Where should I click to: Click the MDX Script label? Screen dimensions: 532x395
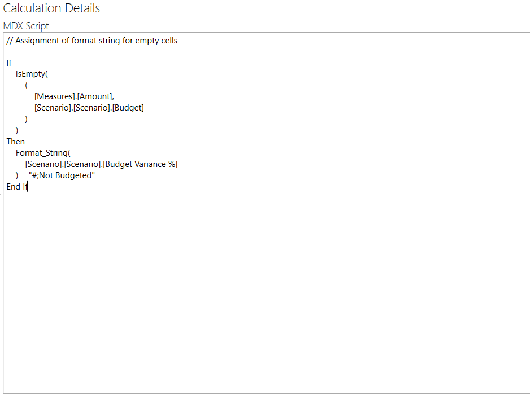25,26
